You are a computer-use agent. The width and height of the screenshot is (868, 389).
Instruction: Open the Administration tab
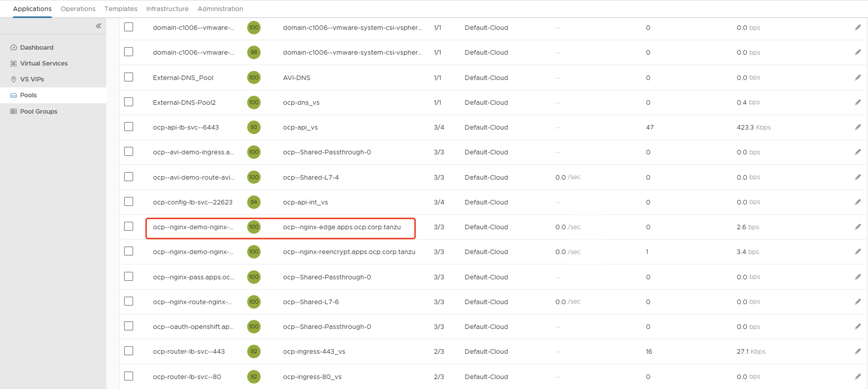(220, 9)
